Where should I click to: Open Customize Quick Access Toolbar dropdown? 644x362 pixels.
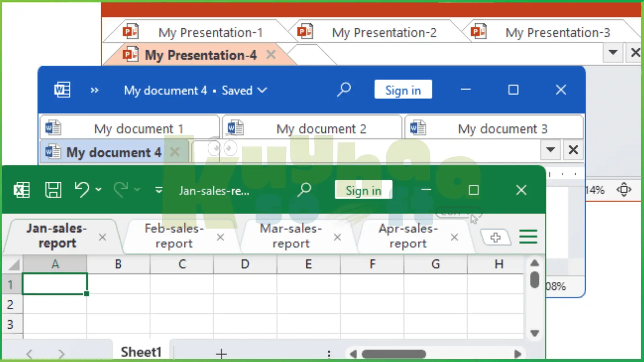(x=159, y=190)
